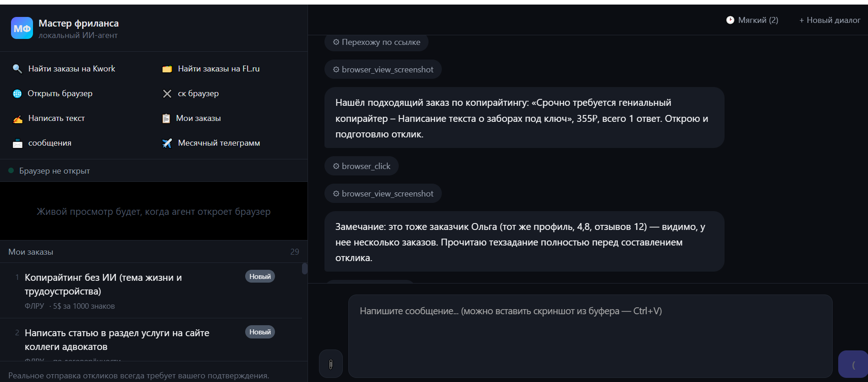
Task: Click the price text 5$ за 1000 знаков
Action: point(84,306)
